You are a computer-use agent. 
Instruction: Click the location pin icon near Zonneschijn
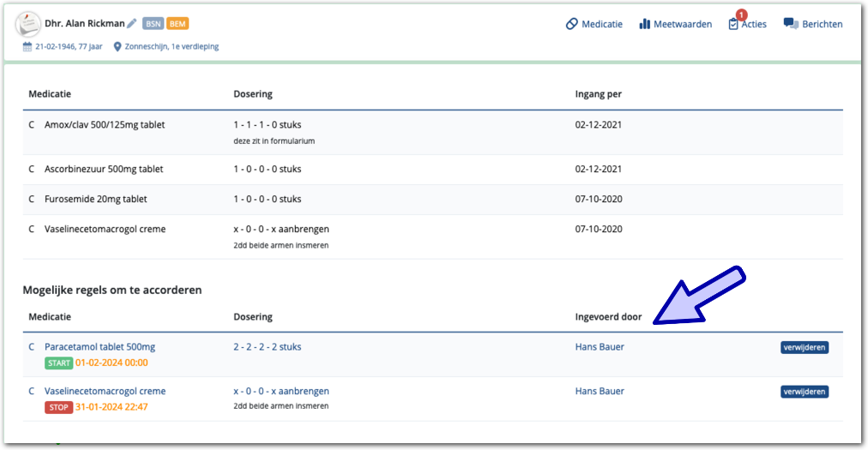(x=118, y=46)
